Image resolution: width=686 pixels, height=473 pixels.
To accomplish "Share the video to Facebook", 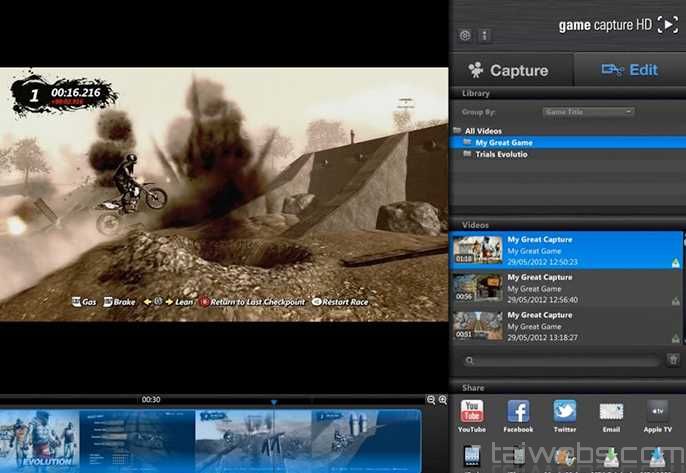I will pos(518,412).
